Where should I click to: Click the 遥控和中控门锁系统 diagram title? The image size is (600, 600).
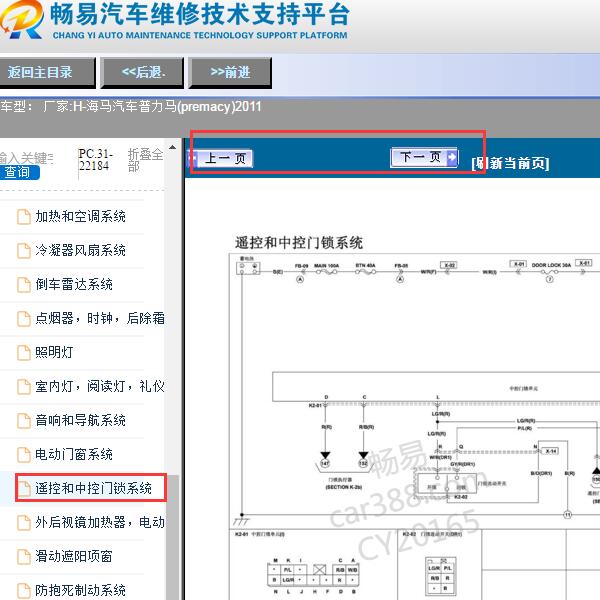tap(299, 243)
